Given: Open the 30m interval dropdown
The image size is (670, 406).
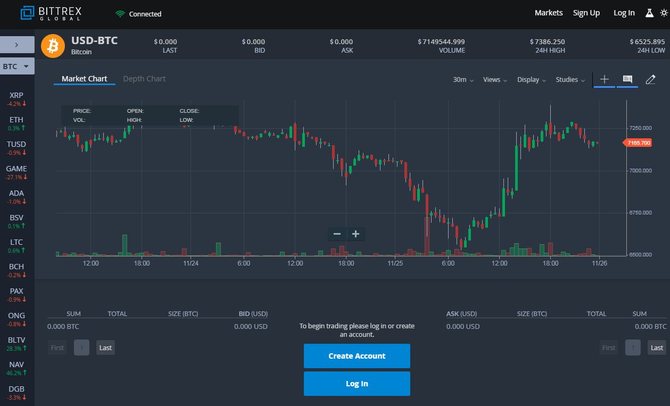Looking at the screenshot, I should [x=463, y=79].
